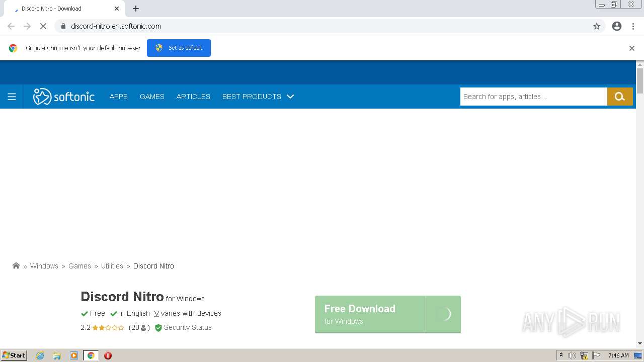Click the orange search magnifier button

coord(620,97)
